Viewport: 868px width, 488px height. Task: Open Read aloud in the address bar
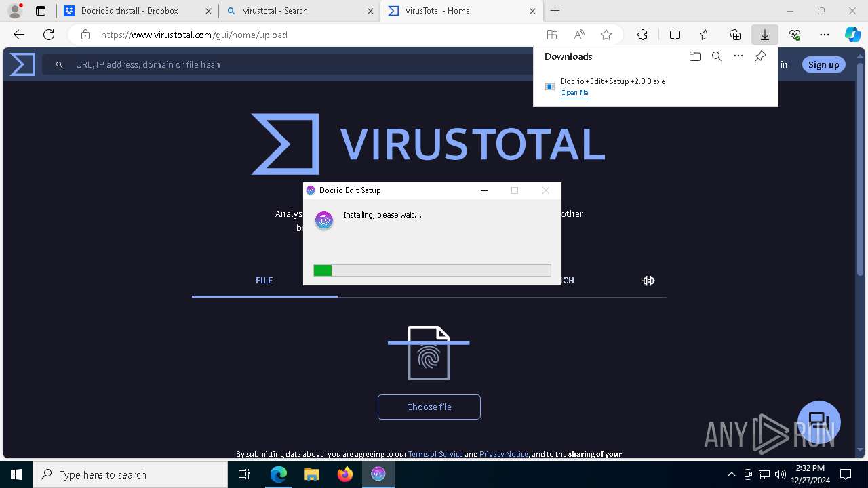[579, 35]
